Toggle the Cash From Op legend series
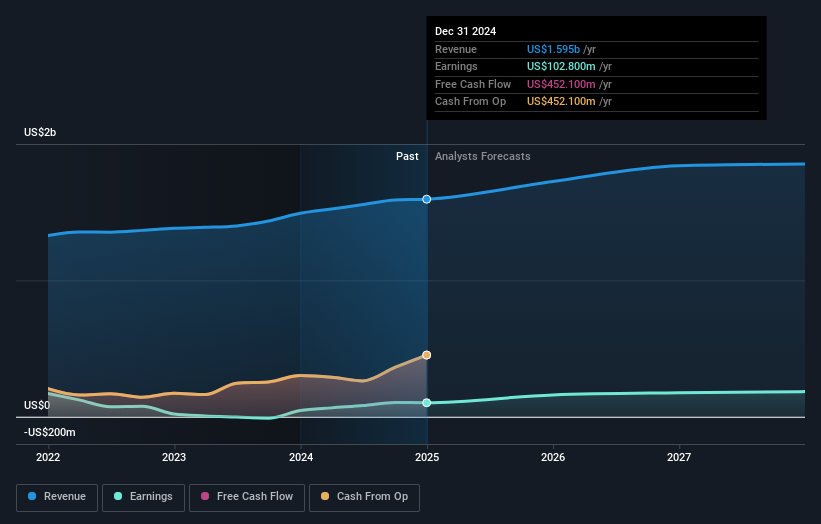This screenshot has height=524, width=821. point(364,497)
